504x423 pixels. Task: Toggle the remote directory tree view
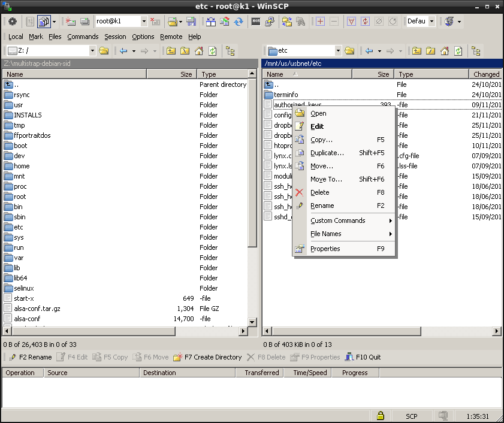pos(476,51)
